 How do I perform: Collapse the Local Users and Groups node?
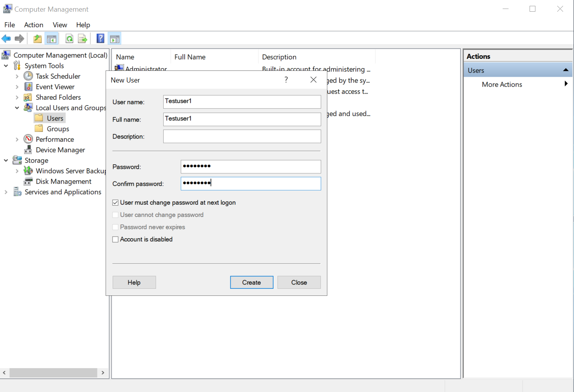tap(17, 108)
